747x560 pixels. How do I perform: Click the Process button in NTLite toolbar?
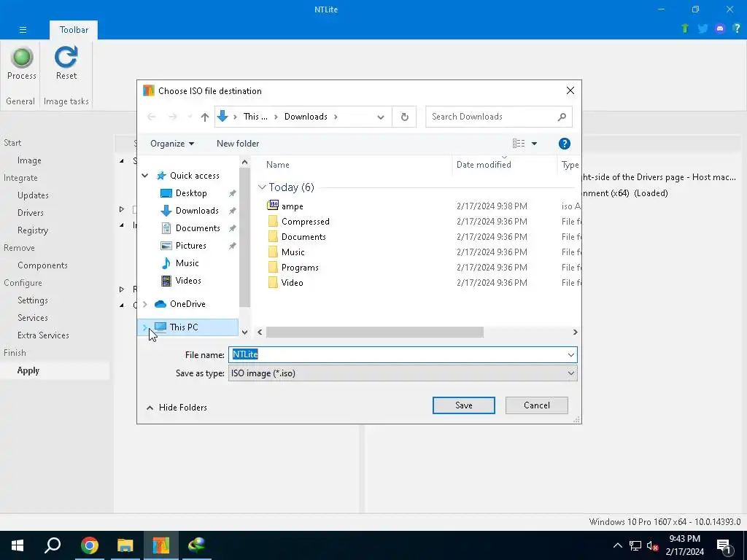point(21,64)
